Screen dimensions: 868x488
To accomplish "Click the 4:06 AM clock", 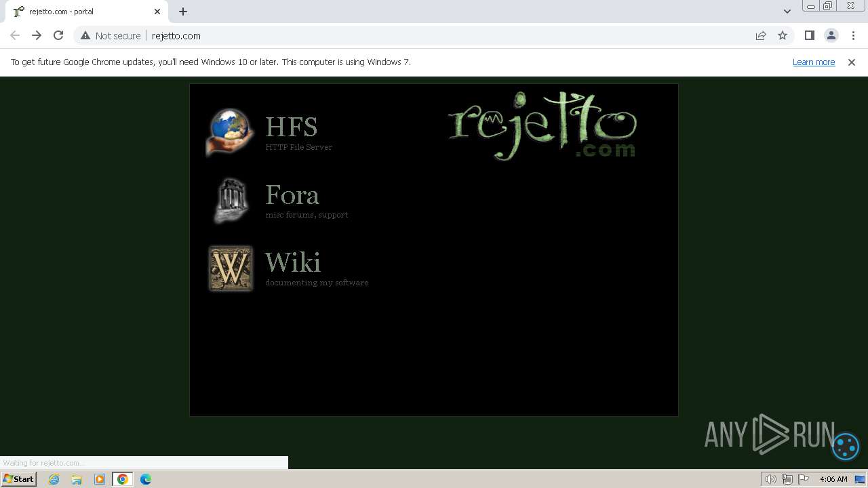I will (833, 479).
